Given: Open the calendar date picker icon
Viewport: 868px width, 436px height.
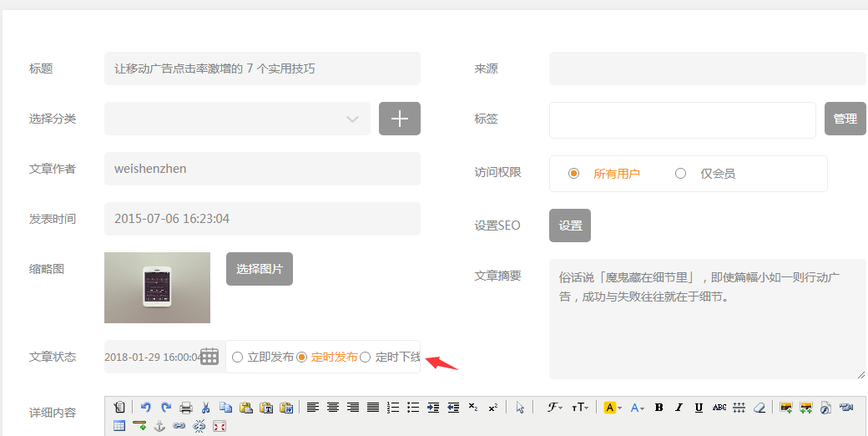Looking at the screenshot, I should [209, 357].
